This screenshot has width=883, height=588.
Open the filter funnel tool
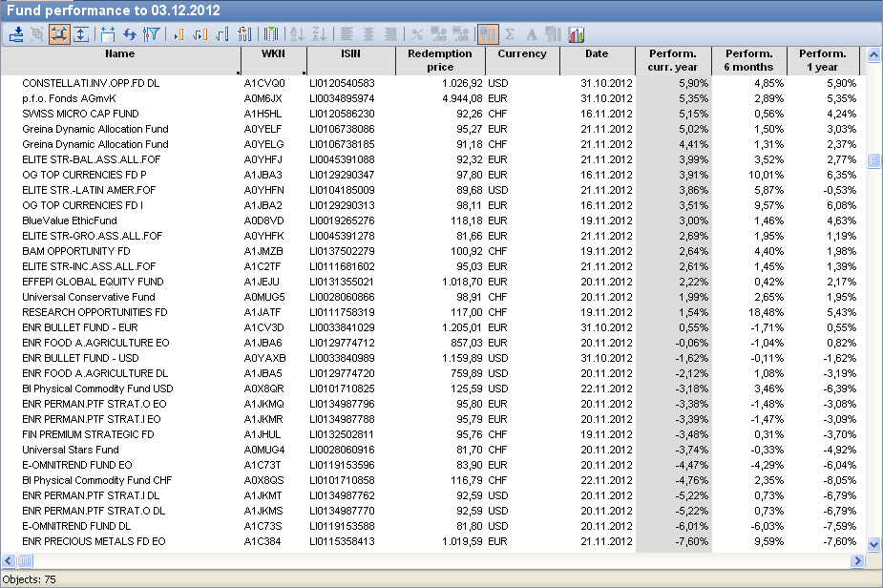click(x=151, y=34)
